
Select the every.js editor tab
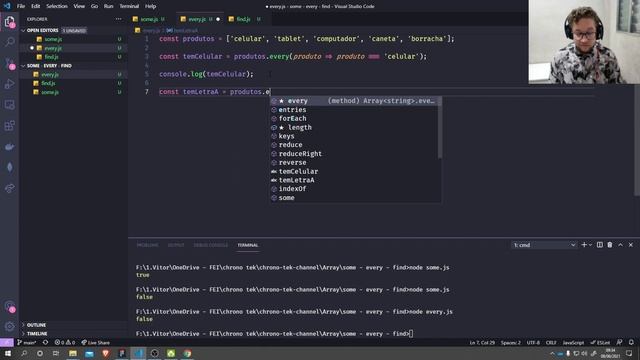pyautogui.click(x=197, y=19)
